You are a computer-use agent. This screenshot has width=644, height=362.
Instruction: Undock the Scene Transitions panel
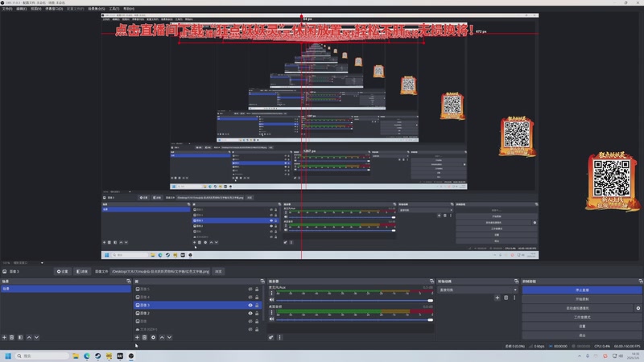pos(516,281)
